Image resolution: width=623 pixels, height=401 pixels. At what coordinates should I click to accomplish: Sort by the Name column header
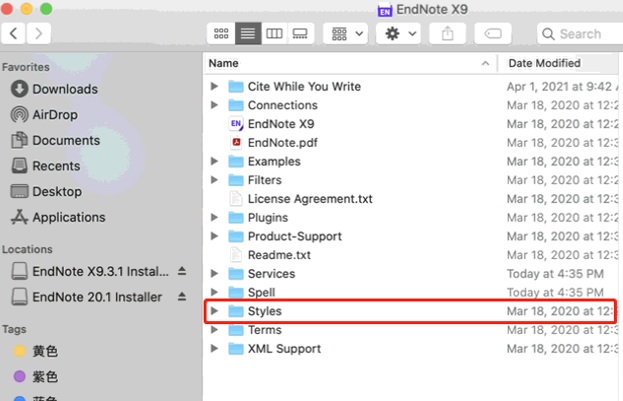click(350, 63)
